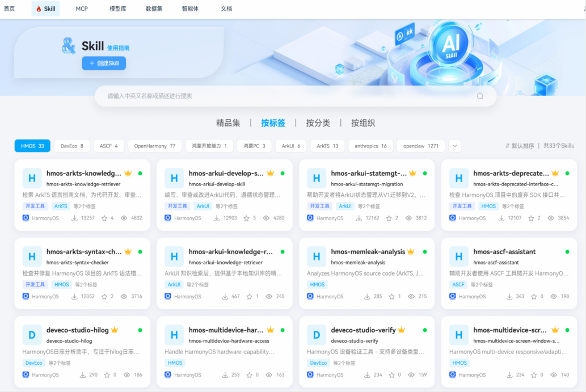This screenshot has height=392, width=586.
Task: Click the green status dot on hmos-ascf-assistant
Action: (567, 252)
